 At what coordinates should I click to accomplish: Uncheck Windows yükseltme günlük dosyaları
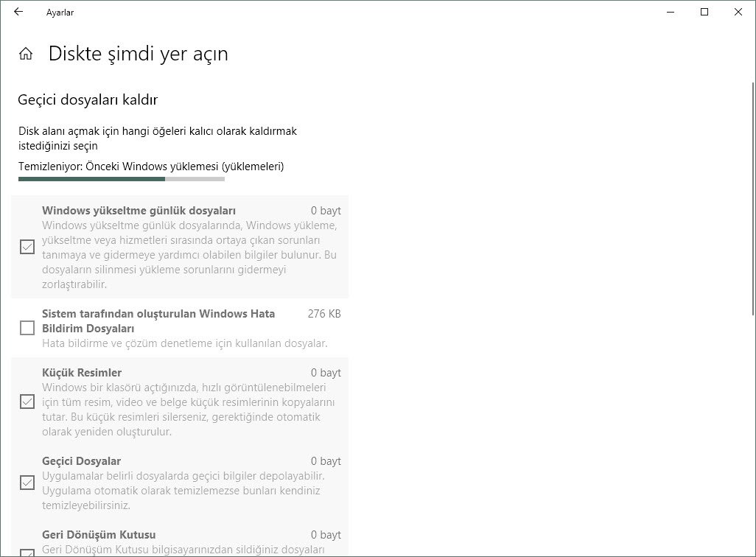click(27, 247)
